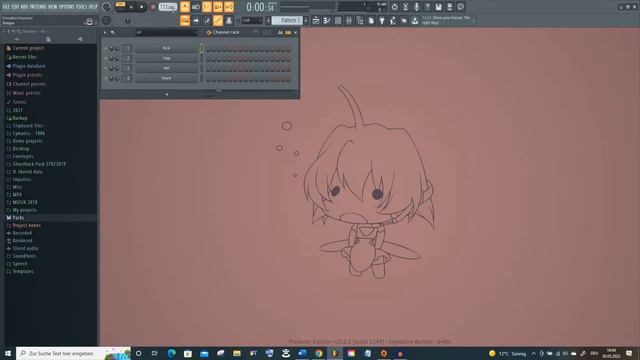Open undo history circular arrow icon
Viewport: 640px width, 360px height.
[394, 7]
